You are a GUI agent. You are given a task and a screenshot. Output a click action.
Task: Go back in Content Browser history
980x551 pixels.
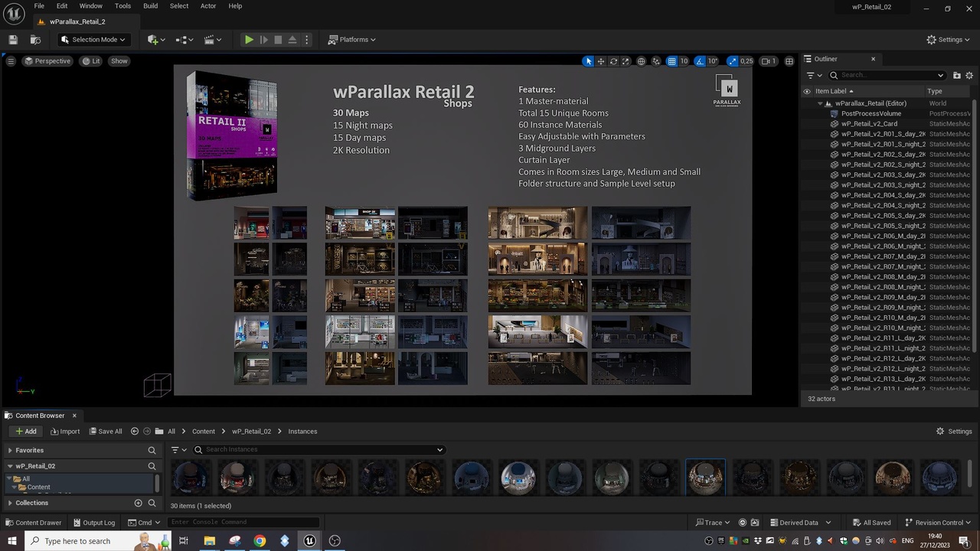point(135,432)
